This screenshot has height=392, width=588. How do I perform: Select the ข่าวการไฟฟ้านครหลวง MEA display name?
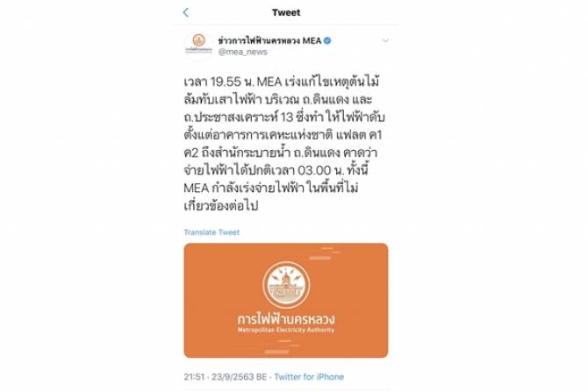tap(269, 40)
